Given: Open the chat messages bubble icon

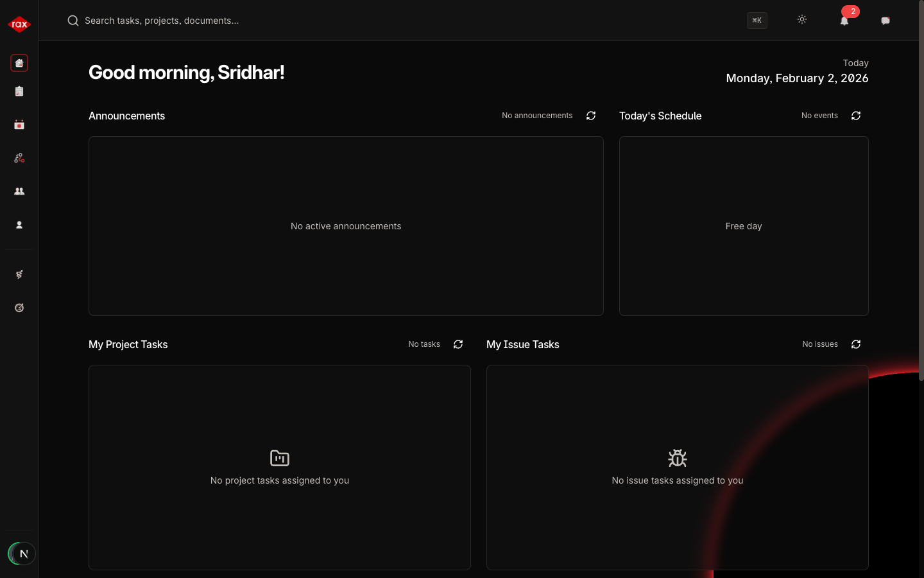Looking at the screenshot, I should [x=886, y=21].
